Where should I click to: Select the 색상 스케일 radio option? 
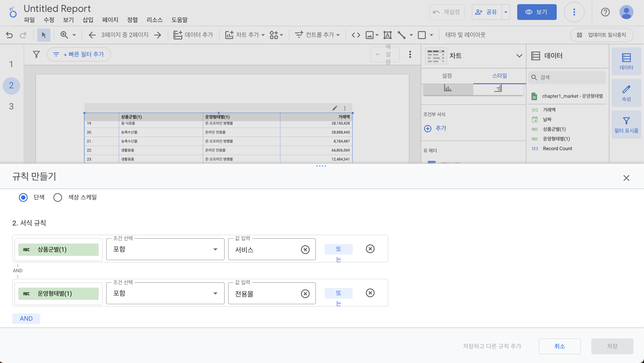[x=57, y=197]
